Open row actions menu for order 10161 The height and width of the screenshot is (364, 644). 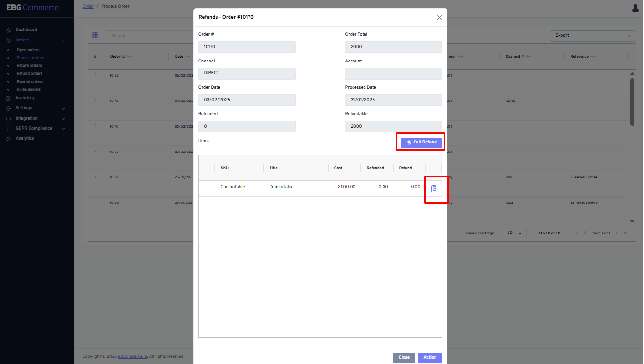tap(96, 177)
